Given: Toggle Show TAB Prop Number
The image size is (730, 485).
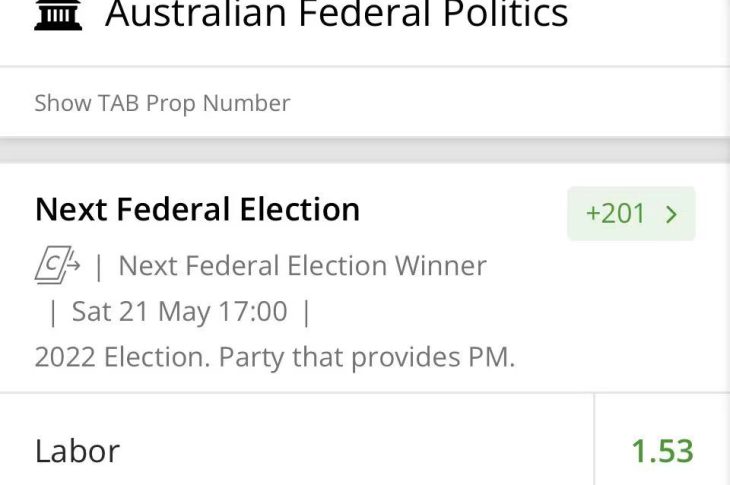Looking at the screenshot, I should coord(162,103).
